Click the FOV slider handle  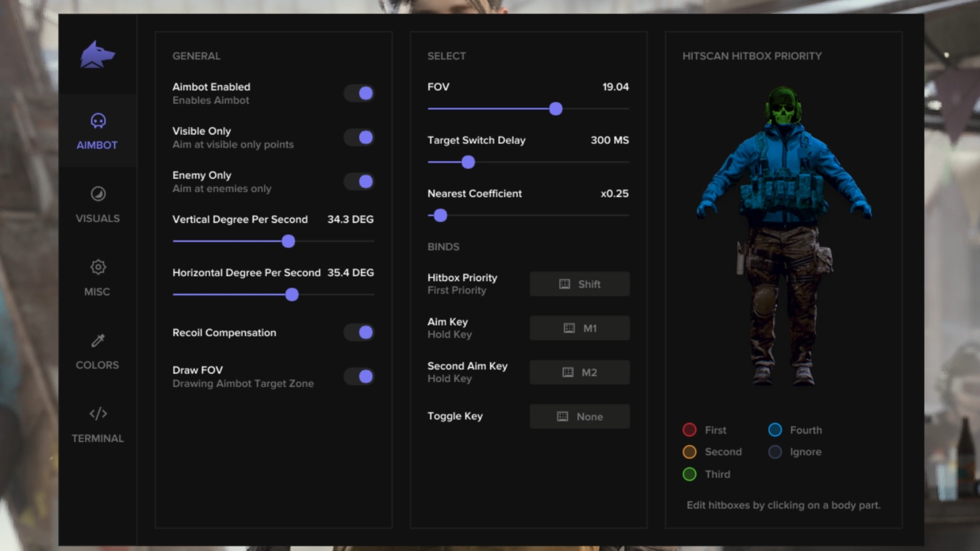(556, 109)
